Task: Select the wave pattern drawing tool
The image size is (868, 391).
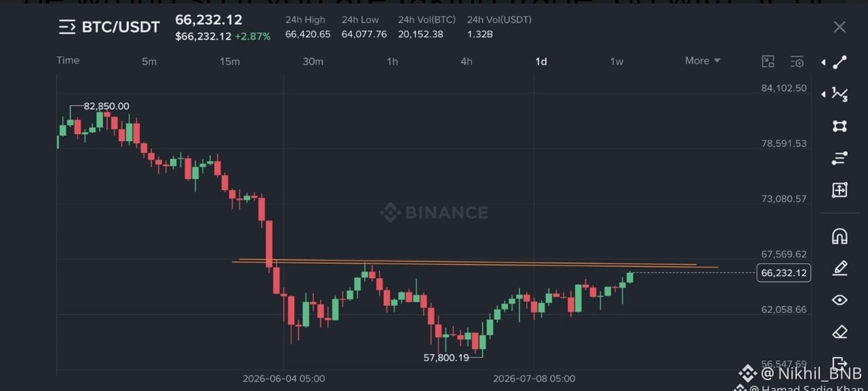Action: pos(840,94)
